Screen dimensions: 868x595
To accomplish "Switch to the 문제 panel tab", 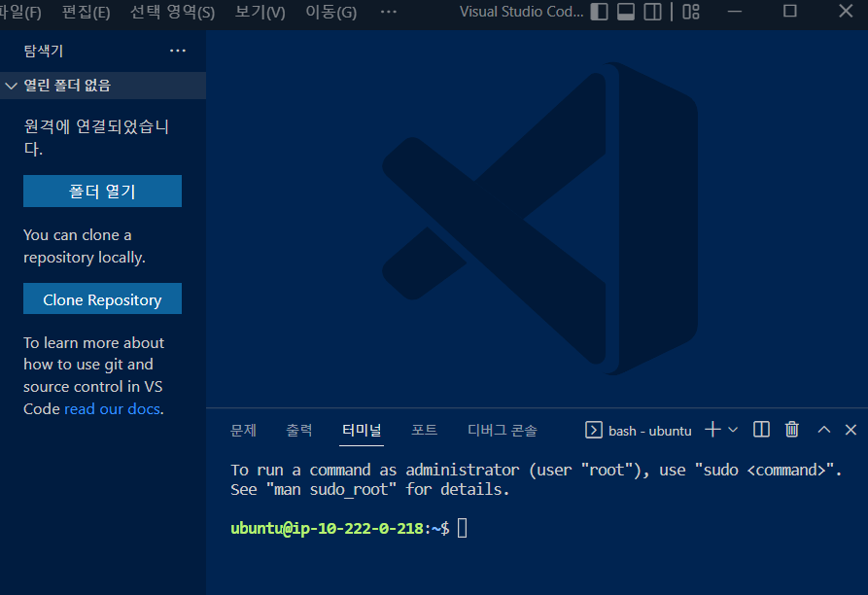I will [244, 430].
